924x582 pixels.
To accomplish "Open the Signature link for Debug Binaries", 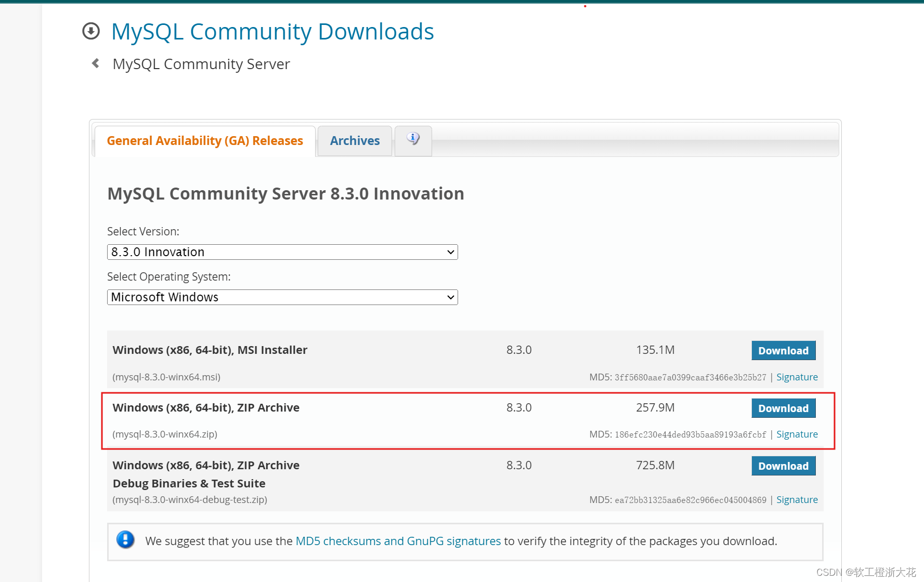I will pos(797,499).
